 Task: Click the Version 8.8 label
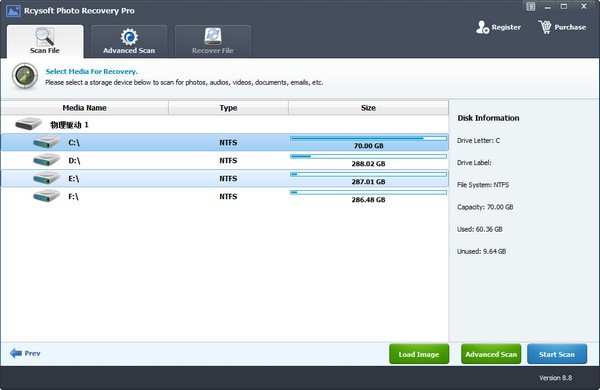click(556, 378)
